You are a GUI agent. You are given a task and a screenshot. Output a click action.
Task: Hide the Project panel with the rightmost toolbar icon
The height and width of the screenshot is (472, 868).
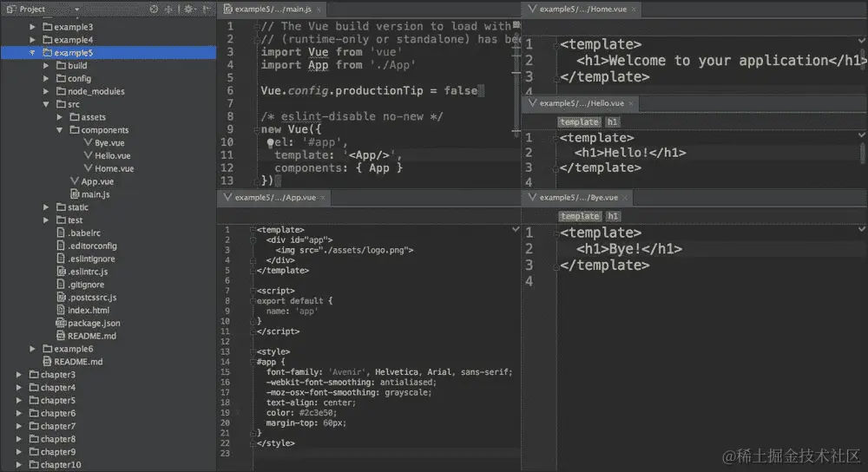[206, 9]
